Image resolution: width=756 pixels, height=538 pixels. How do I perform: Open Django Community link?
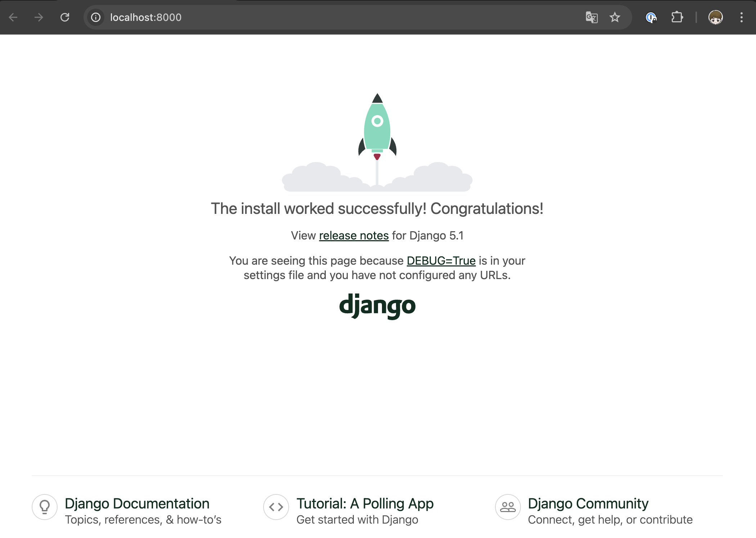click(x=588, y=503)
